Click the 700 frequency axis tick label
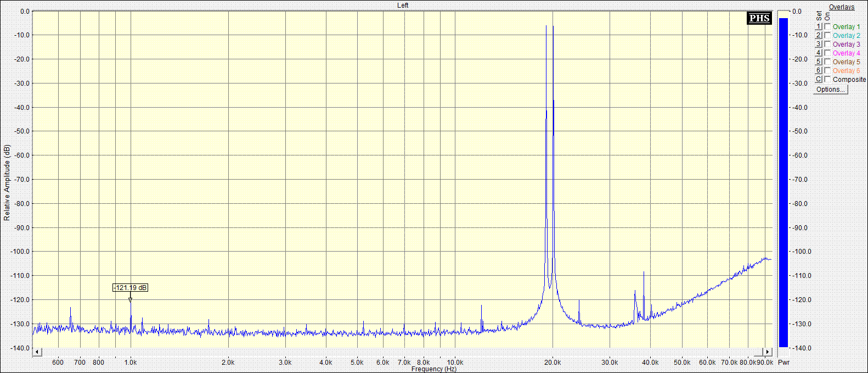Screen dimensions: 868x373 point(80,362)
